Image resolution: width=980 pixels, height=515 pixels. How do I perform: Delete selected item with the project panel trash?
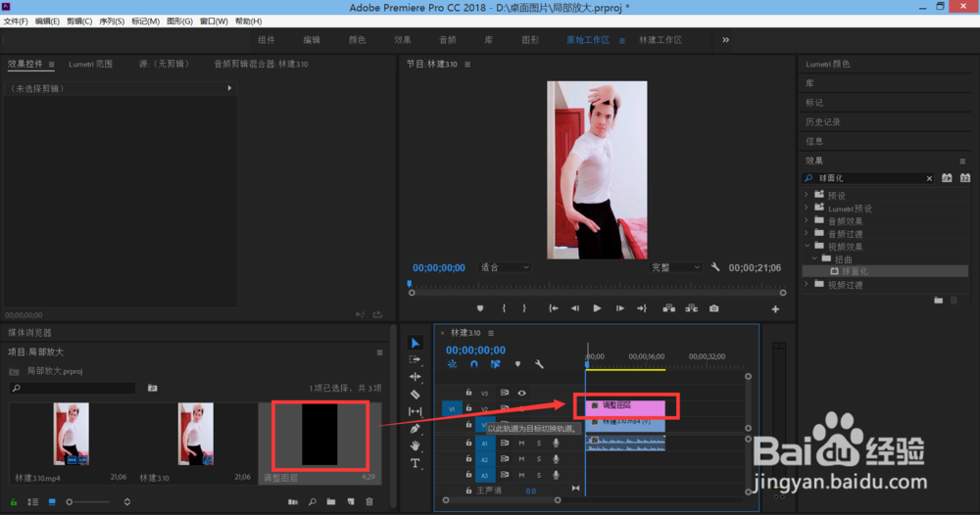pyautogui.click(x=369, y=502)
